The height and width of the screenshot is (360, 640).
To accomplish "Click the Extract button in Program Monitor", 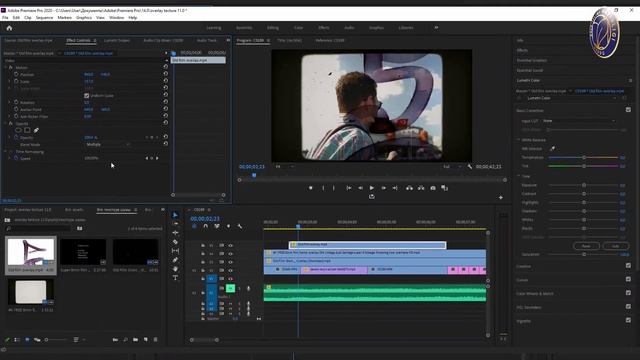I will [421, 188].
